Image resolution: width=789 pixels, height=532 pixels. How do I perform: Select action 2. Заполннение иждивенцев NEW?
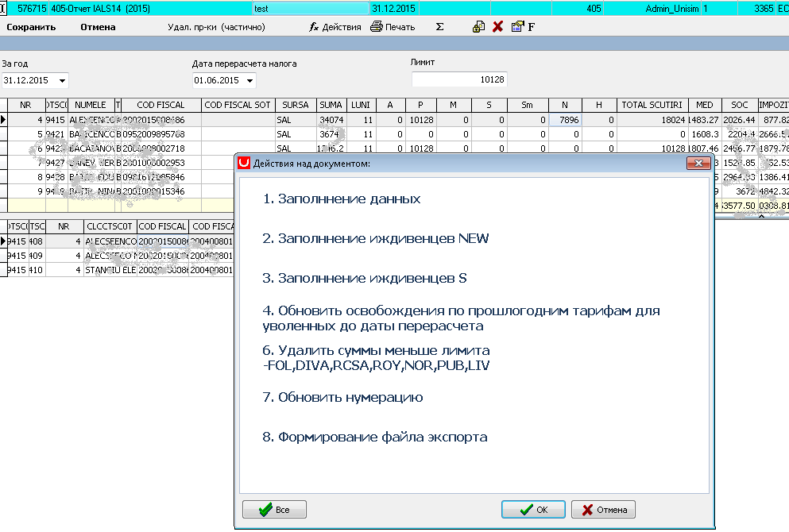[375, 239]
